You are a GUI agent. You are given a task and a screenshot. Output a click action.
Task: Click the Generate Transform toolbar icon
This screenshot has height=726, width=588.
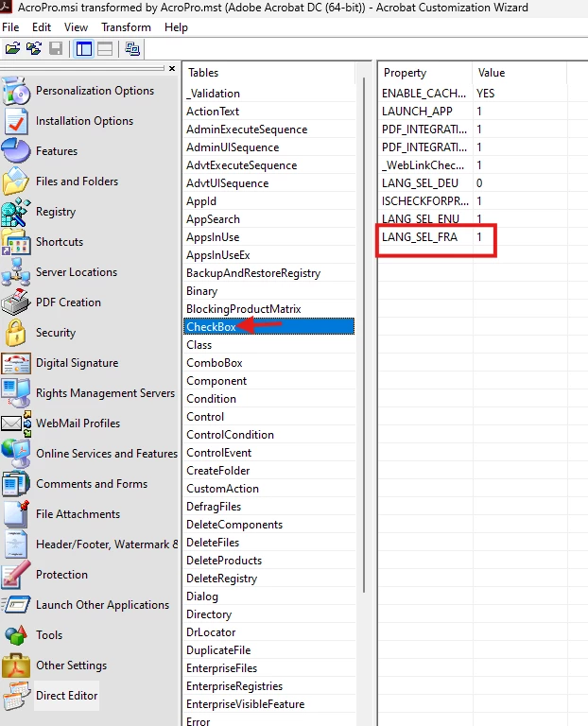click(132, 48)
